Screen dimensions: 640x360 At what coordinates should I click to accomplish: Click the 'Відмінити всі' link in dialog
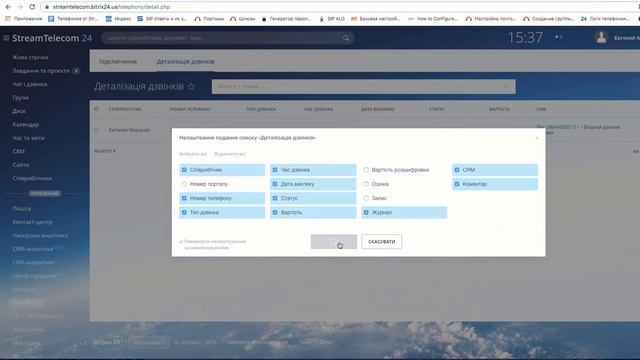click(x=230, y=154)
